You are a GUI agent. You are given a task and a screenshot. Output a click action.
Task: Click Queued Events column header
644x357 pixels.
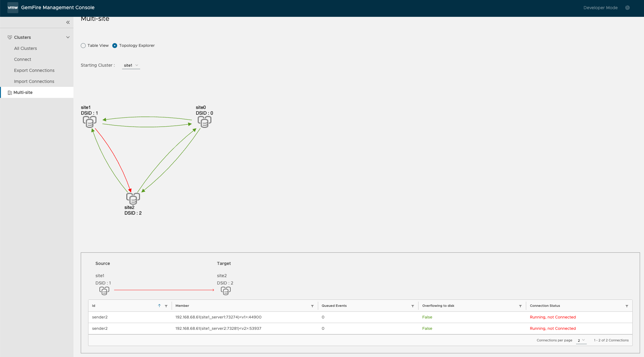pyautogui.click(x=334, y=306)
